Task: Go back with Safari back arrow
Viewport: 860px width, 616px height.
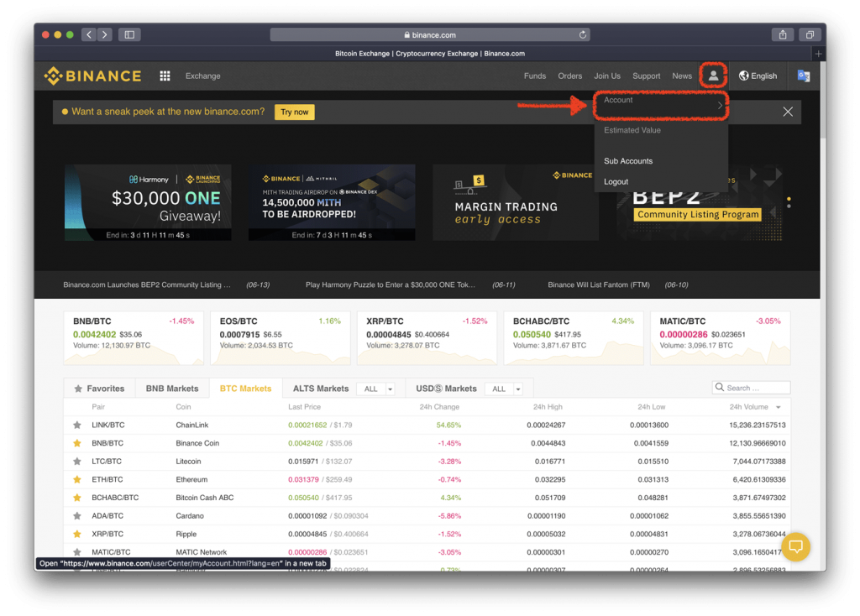Action: click(x=89, y=34)
